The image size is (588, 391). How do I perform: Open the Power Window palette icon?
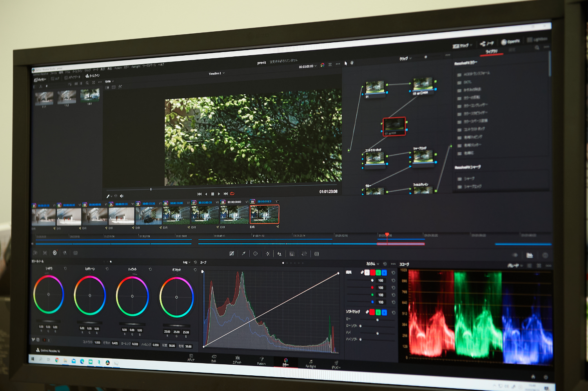tap(255, 253)
